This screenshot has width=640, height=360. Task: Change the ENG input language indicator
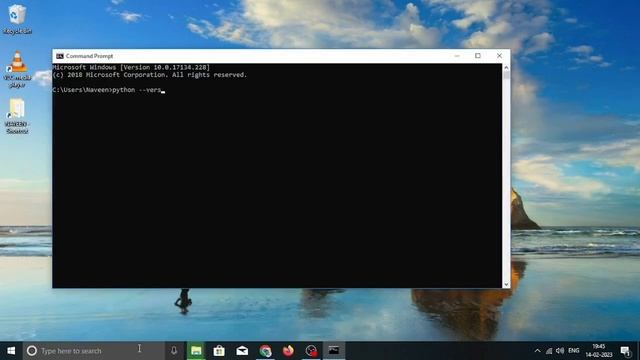(x=574, y=351)
